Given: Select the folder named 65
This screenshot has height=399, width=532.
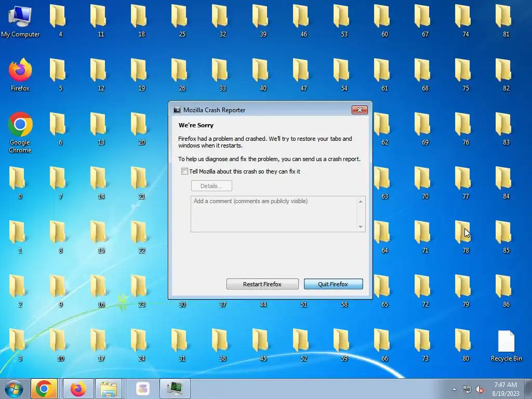Looking at the screenshot, I should [383, 291].
